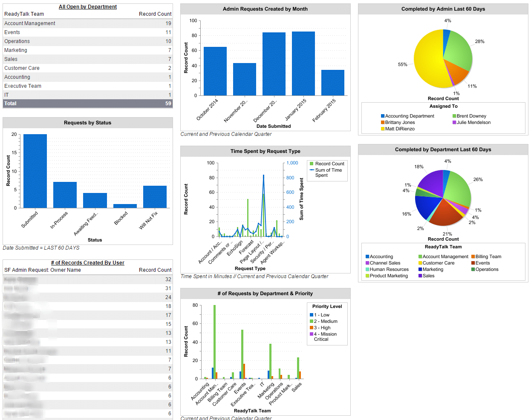Click the Record Count column header
This screenshot has width=531, height=420.
coord(155,14)
